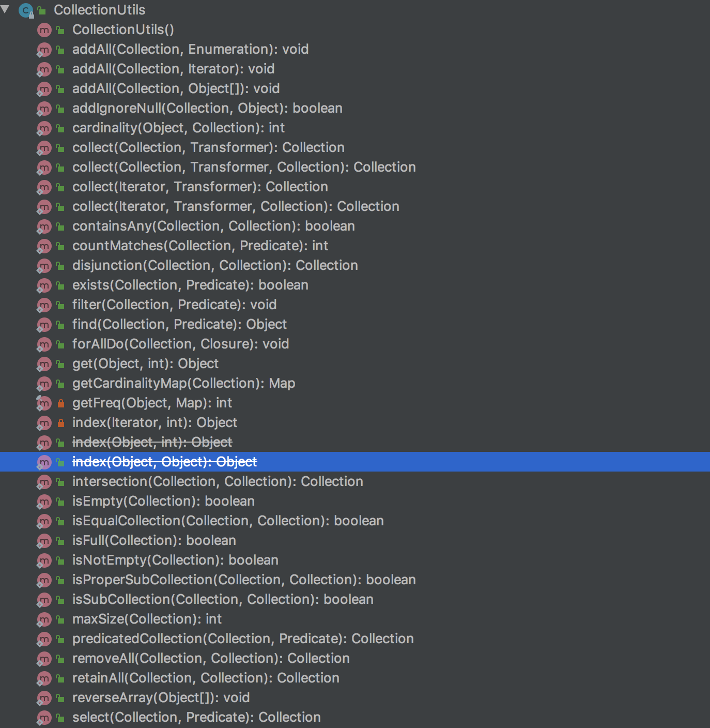Click the method icon beside addIgnoreNull
Screen dimensions: 710x728
(x=44, y=109)
